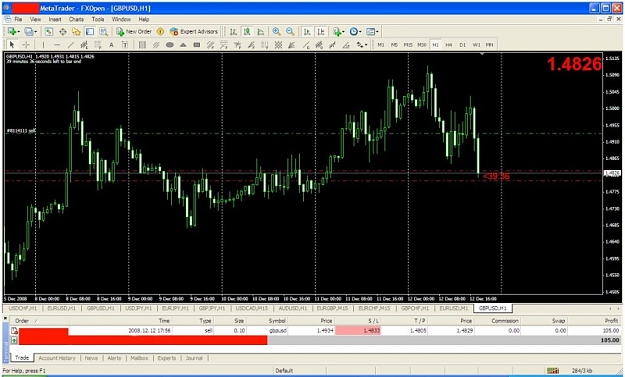Screen dimensions: 625x377
Task: Open the Arrows objects dropdown
Action: point(362,45)
